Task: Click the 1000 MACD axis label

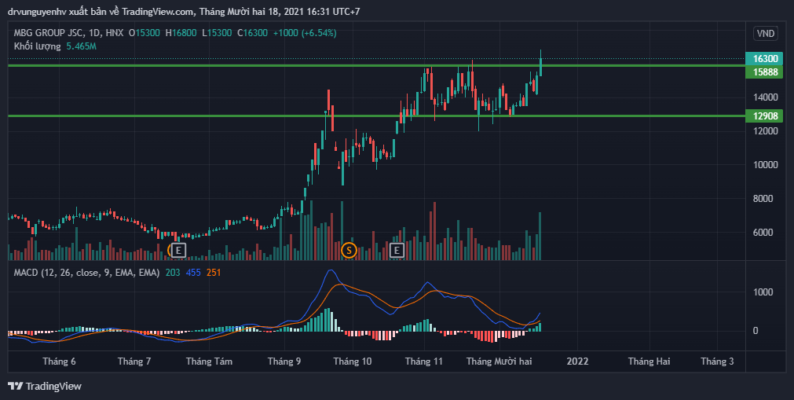Action: coord(763,292)
